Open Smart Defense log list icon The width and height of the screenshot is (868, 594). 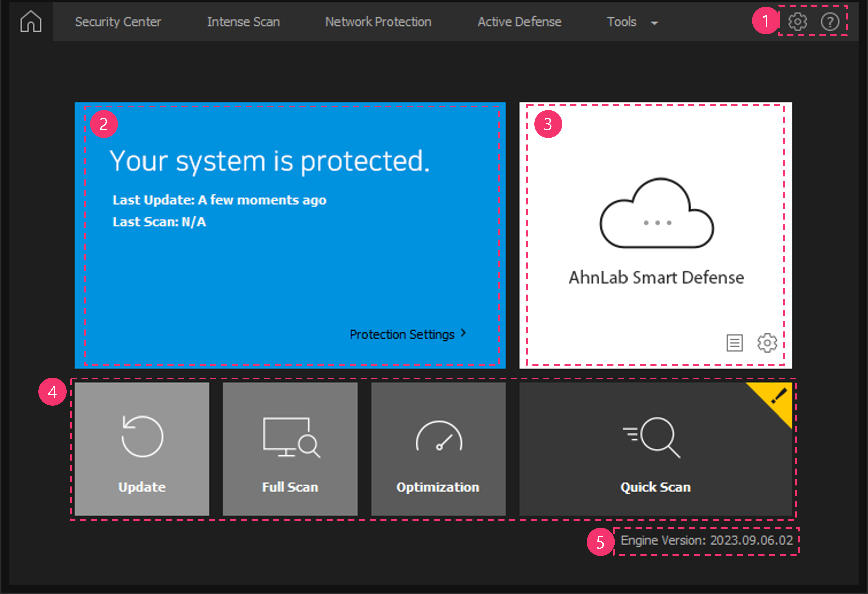click(734, 342)
